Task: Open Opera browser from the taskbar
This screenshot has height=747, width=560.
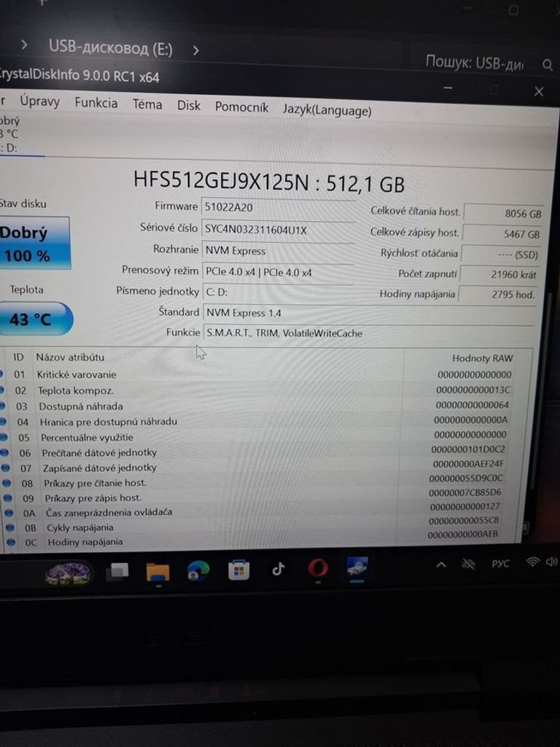Action: [318, 568]
